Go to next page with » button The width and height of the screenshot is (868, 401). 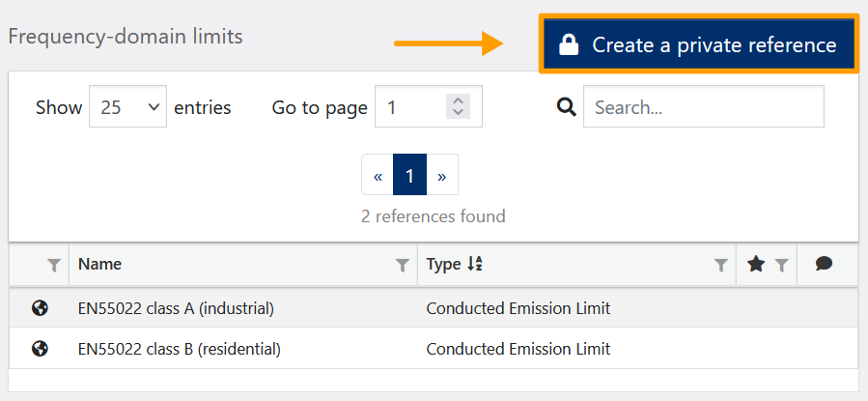pos(441,176)
